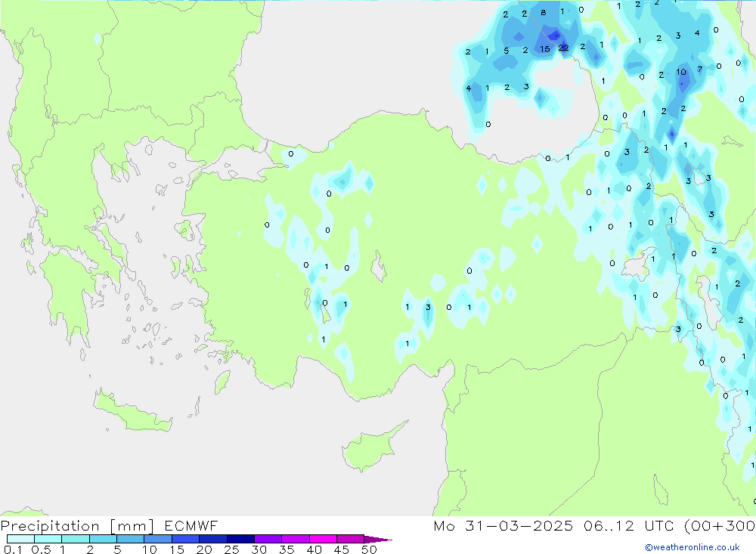Select the 5–10 mm legend color box
756x554 pixels.
(130, 539)
